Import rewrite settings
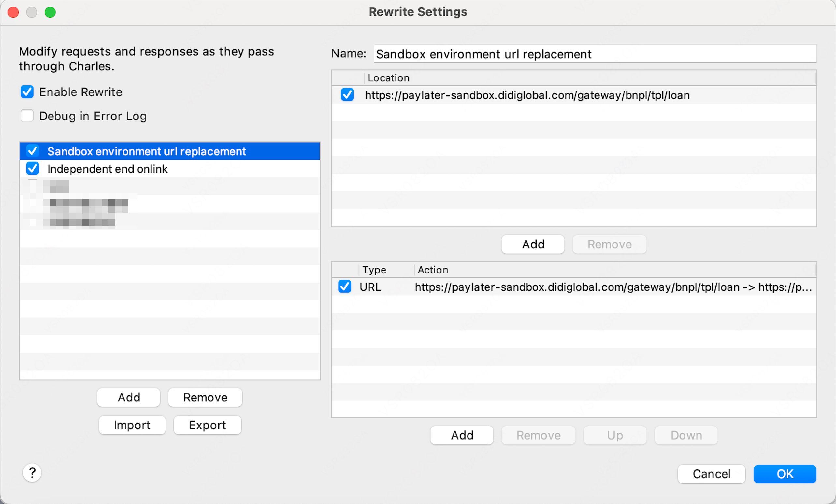Viewport: 836px width, 504px height. click(x=132, y=425)
